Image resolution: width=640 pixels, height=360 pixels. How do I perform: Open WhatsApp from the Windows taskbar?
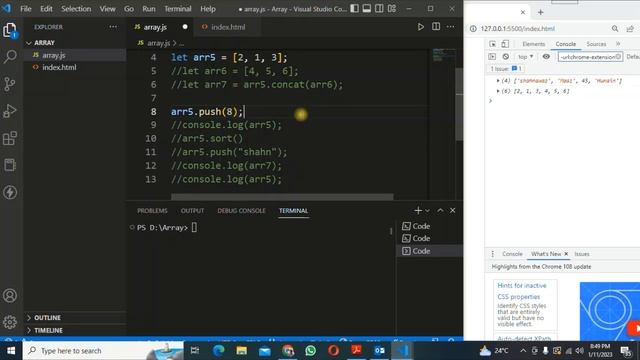311,351
